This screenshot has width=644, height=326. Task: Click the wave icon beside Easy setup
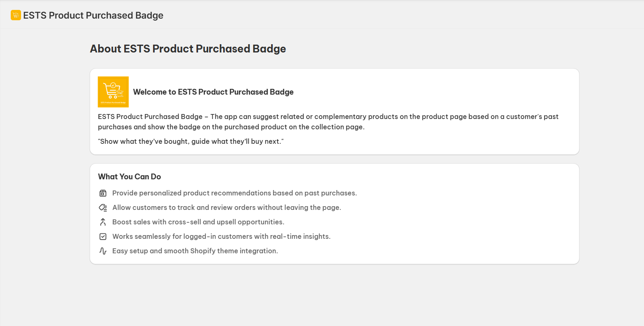103,251
